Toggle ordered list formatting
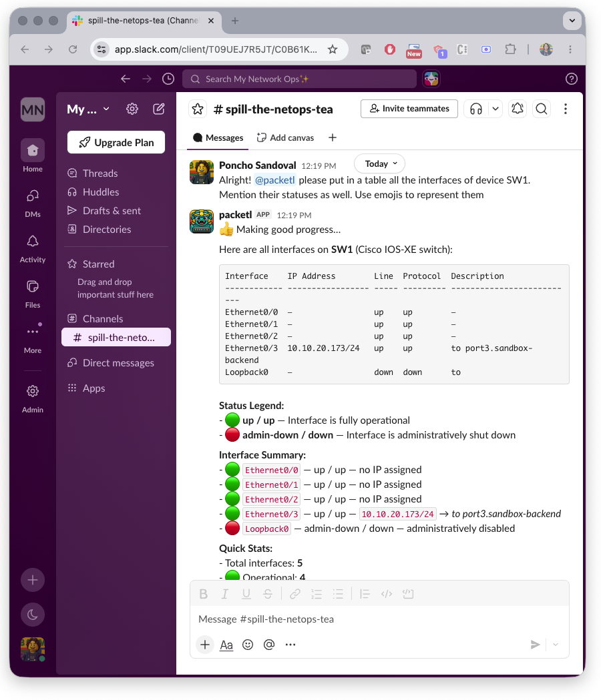This screenshot has width=601, height=700. pos(317,594)
